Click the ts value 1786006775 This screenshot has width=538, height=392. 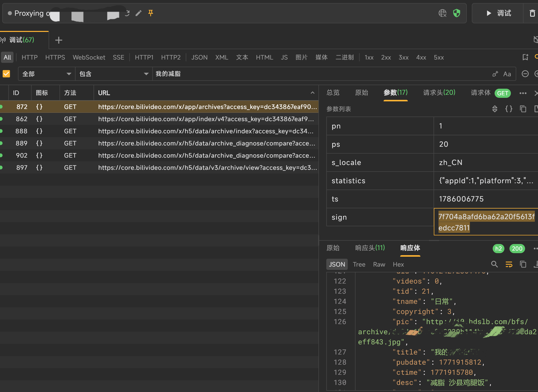(x=461, y=199)
